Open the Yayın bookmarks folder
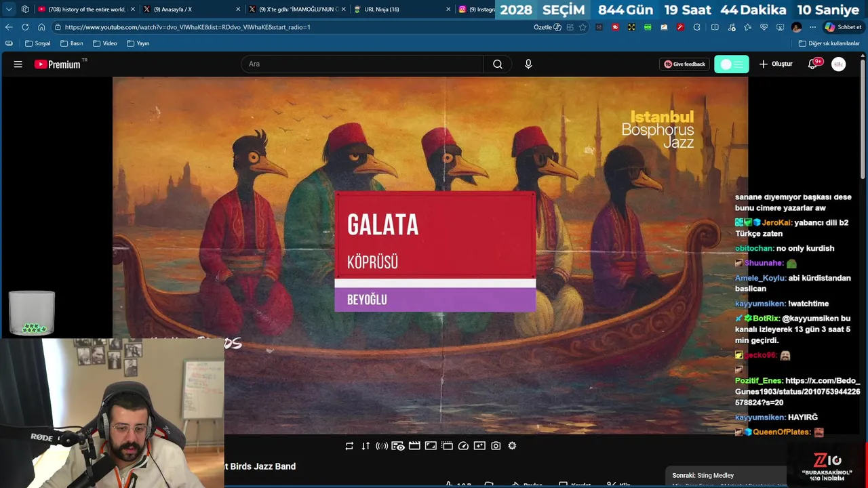The height and width of the screenshot is (488, 868). [138, 43]
